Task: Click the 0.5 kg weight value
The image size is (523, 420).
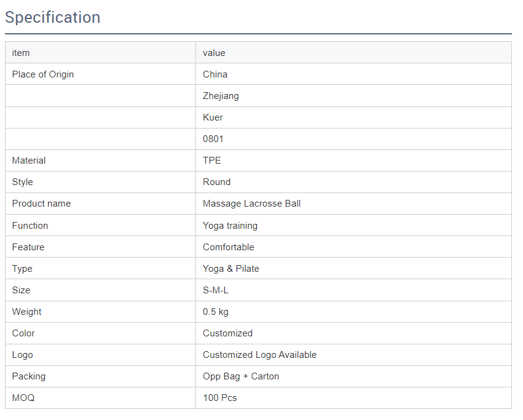Action: (x=216, y=312)
